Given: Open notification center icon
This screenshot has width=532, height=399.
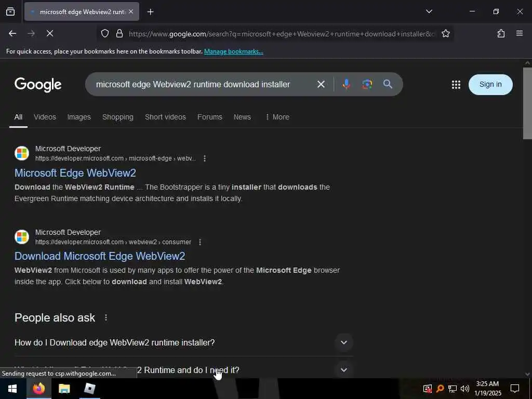Looking at the screenshot, I should click(515, 389).
